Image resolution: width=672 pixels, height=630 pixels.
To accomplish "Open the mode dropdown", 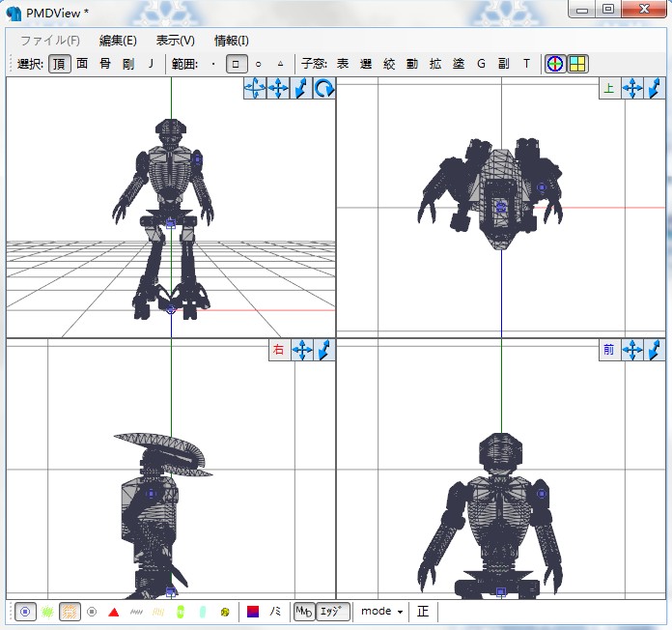I will (x=381, y=611).
